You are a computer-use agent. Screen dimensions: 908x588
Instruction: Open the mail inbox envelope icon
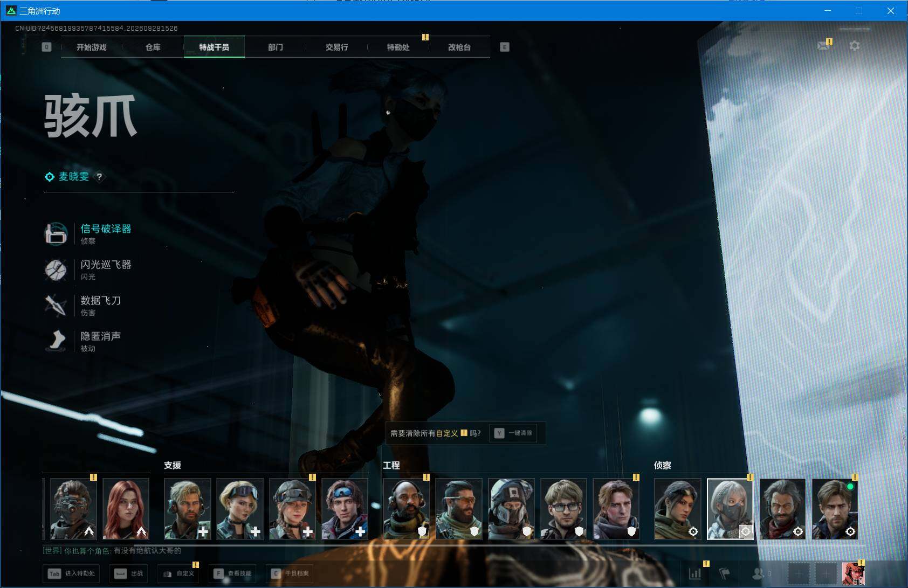(823, 46)
